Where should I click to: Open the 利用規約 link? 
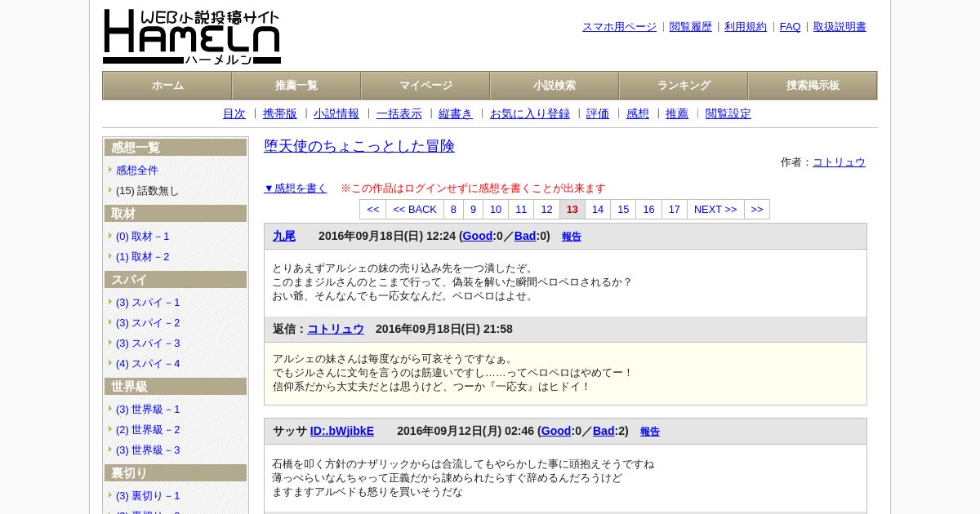click(746, 27)
